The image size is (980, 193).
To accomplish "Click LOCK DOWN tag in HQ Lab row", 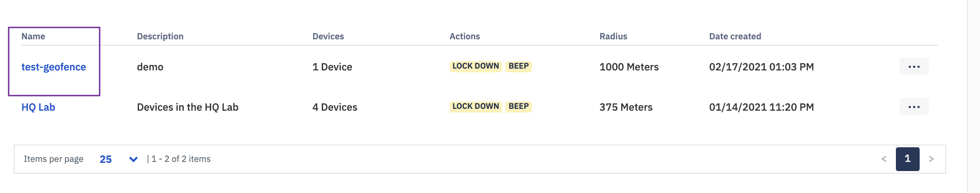I will click(x=475, y=107).
